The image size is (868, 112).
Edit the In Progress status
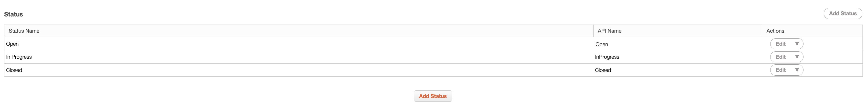(x=780, y=57)
